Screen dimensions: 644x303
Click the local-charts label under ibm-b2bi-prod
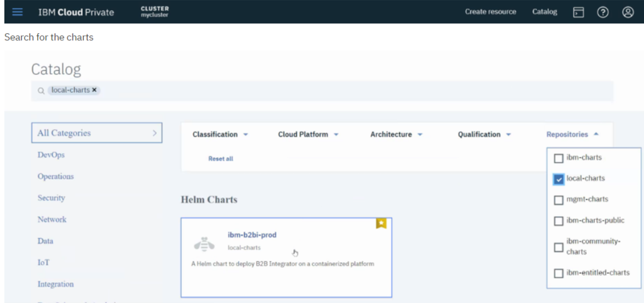tap(244, 248)
